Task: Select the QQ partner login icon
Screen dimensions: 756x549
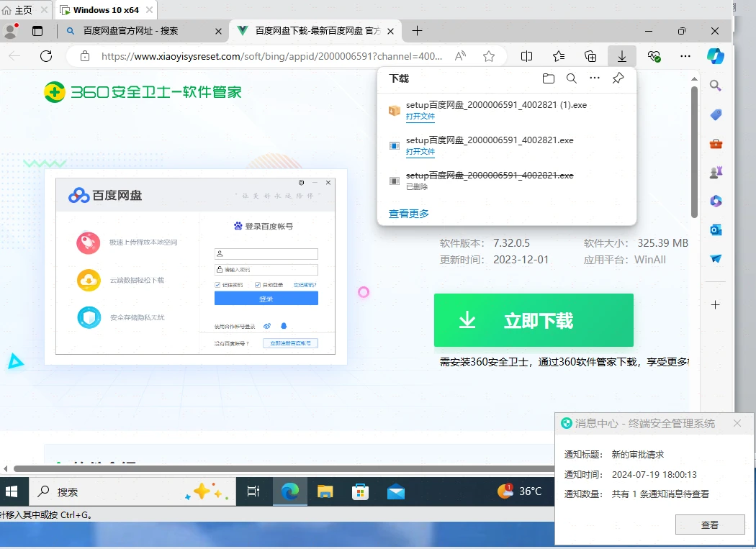Action: (284, 325)
